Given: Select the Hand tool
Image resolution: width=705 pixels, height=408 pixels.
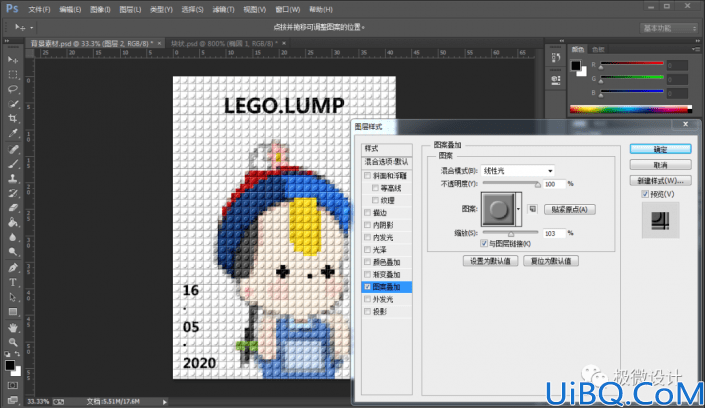Looking at the screenshot, I should (13, 327).
